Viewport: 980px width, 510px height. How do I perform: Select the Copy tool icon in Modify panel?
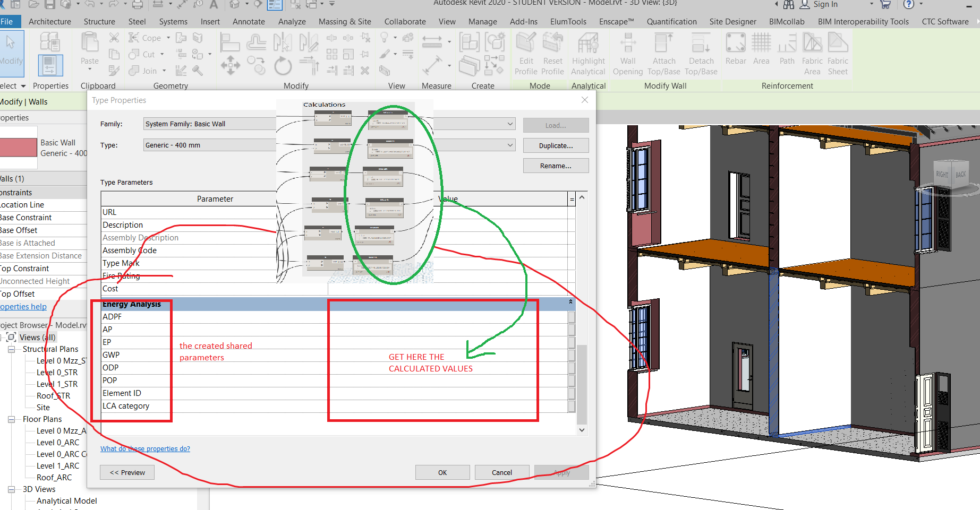click(256, 66)
